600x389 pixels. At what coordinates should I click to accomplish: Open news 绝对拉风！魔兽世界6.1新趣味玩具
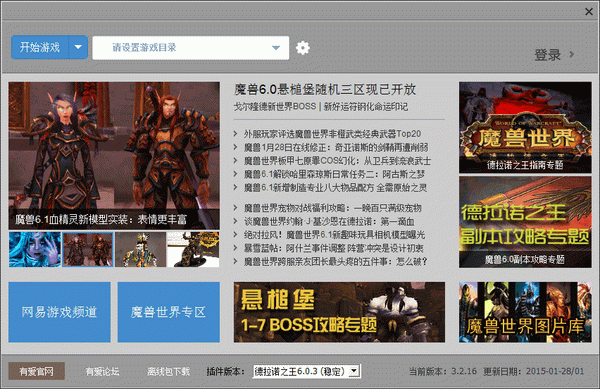coord(334,234)
